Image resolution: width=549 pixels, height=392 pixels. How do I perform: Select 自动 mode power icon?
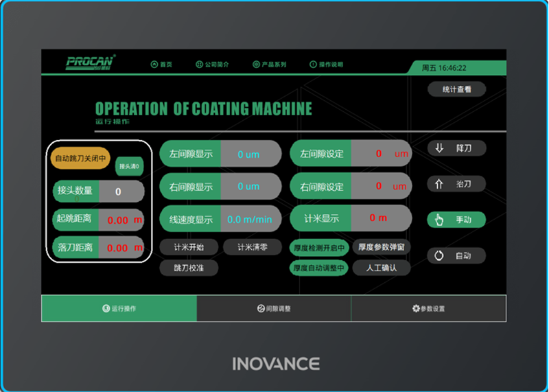tap(440, 255)
